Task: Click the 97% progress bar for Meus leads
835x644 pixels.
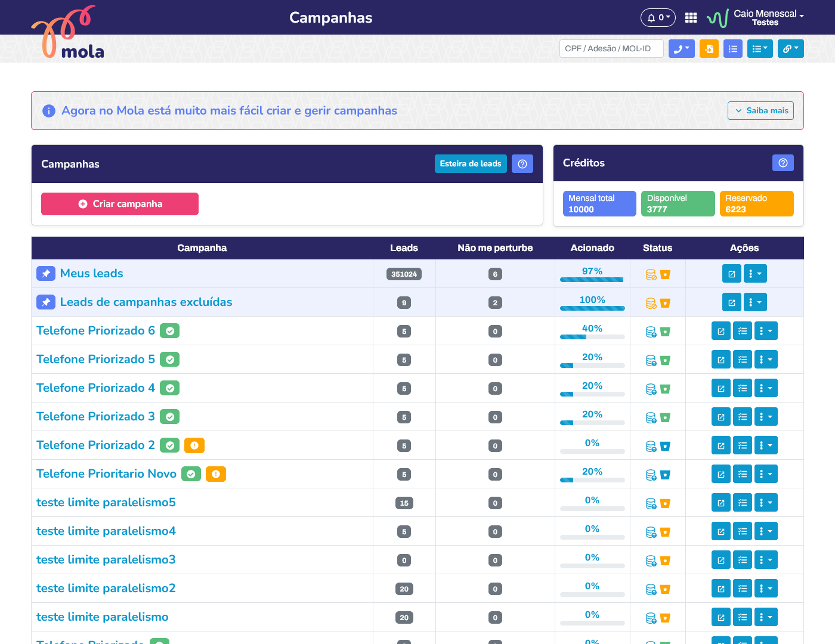Action: coord(592,279)
